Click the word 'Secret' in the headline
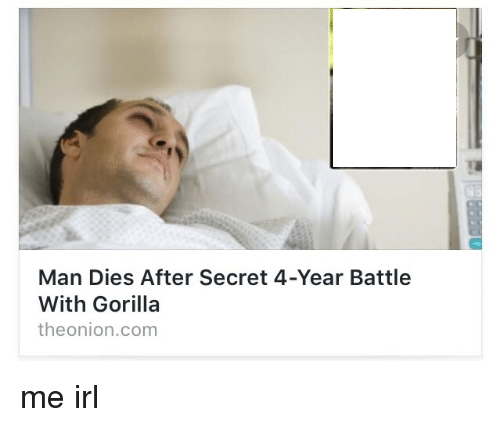This screenshot has width=500, height=427. coord(233,277)
